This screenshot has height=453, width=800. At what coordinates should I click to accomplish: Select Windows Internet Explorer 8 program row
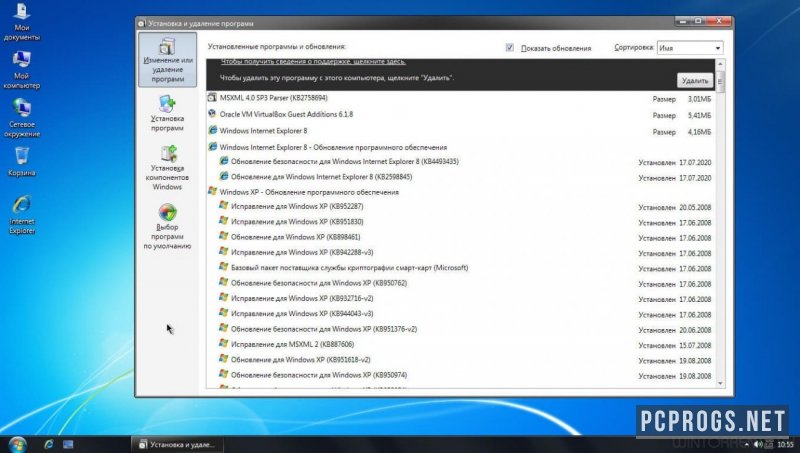(x=461, y=131)
